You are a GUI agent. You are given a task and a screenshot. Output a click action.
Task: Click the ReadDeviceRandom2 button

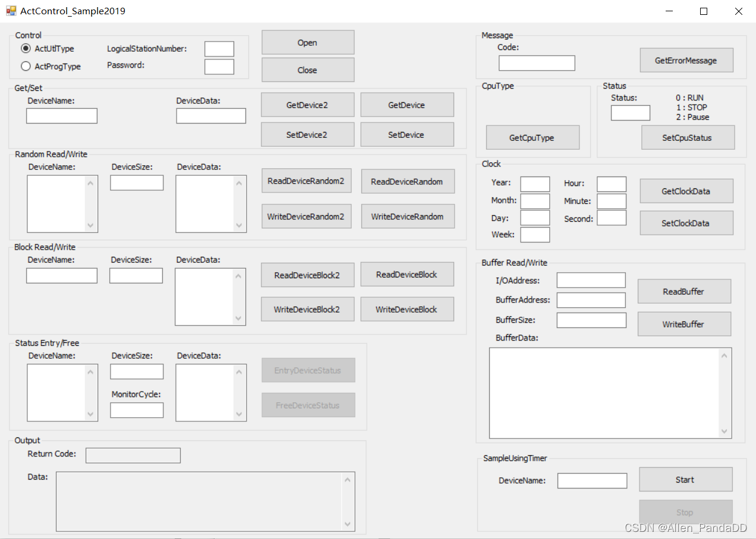pyautogui.click(x=307, y=181)
